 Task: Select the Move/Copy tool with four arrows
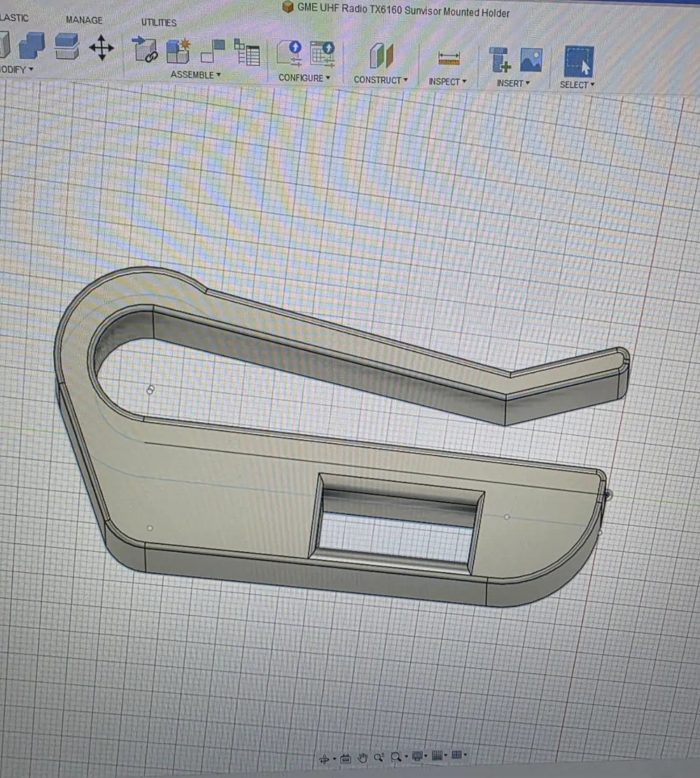click(101, 48)
